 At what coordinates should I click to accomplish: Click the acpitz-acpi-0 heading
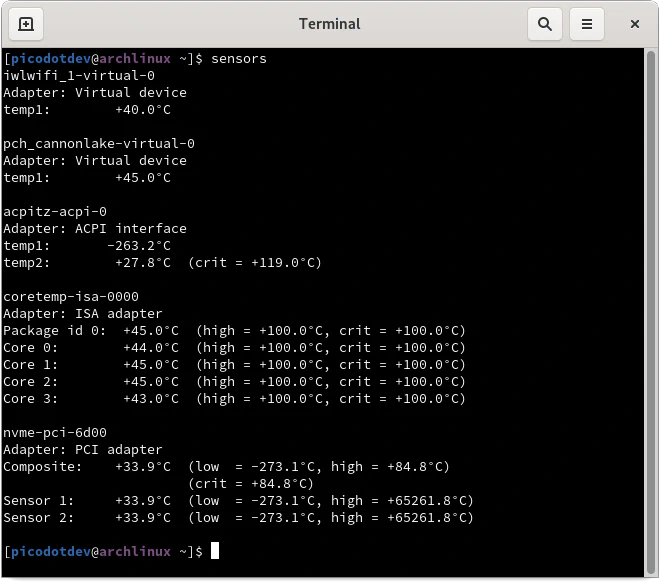(x=55, y=211)
